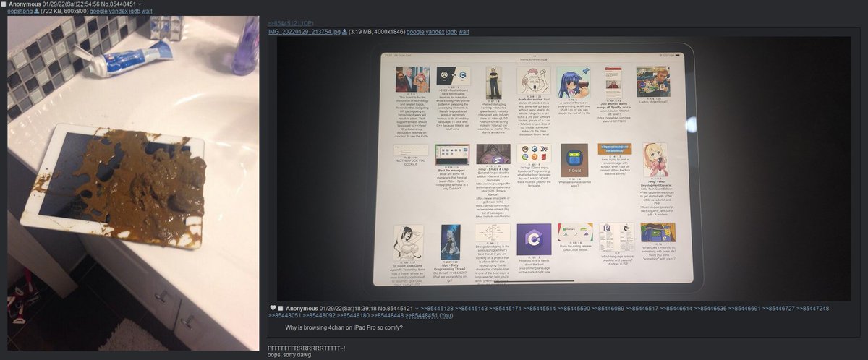Click heart icon on post 85445121
Screen dimensions: 868x360
click(x=272, y=309)
